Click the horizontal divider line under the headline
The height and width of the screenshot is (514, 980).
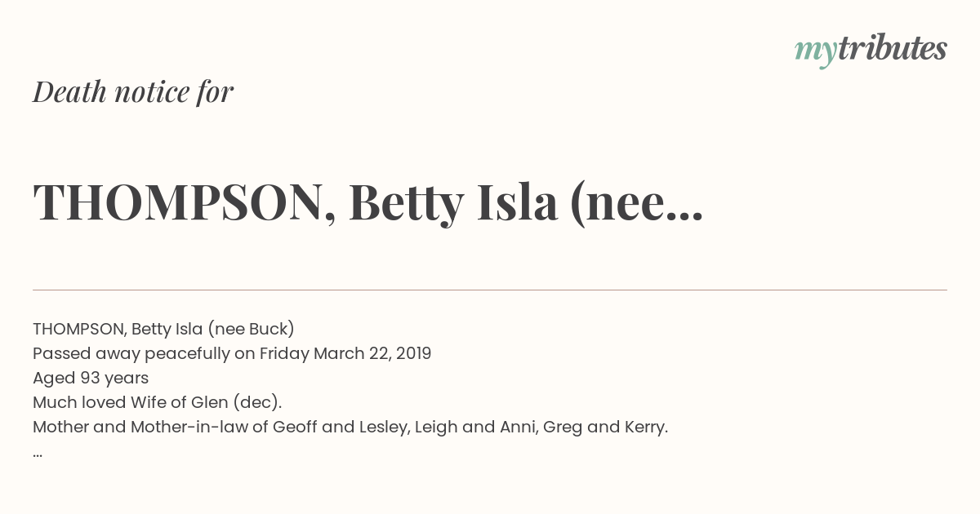(490, 290)
